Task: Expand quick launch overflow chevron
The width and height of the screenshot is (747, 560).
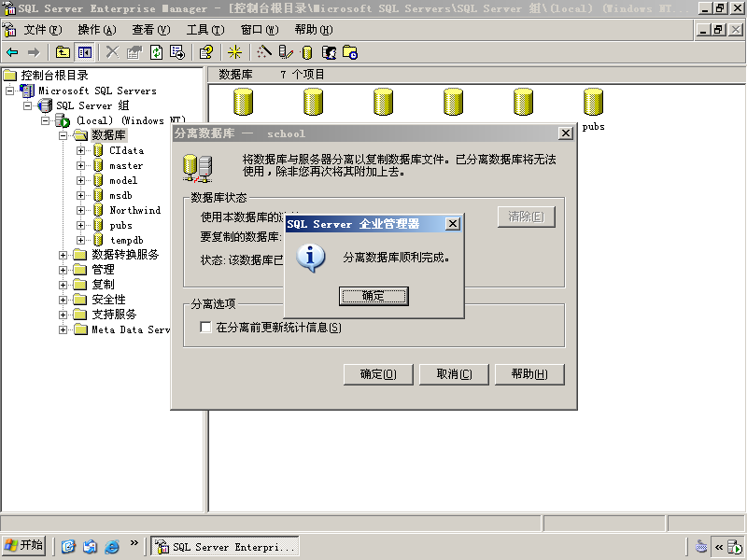Action: click(x=134, y=542)
